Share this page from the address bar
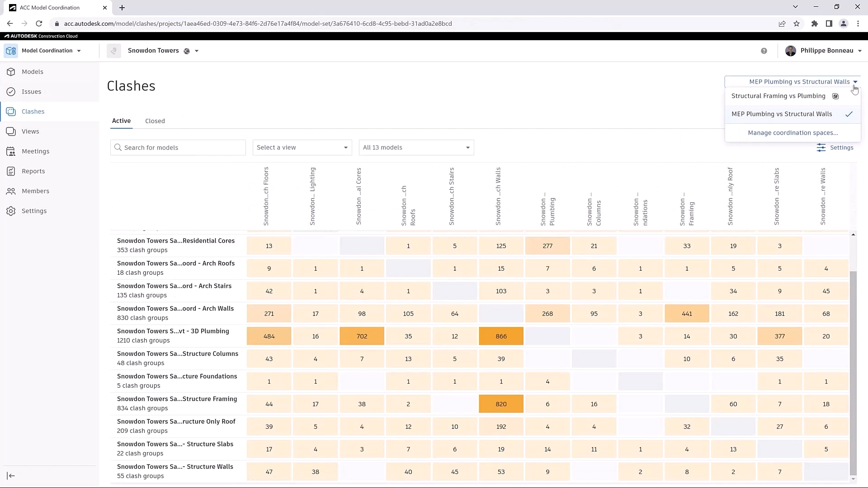Viewport: 868px width, 488px height. click(782, 23)
